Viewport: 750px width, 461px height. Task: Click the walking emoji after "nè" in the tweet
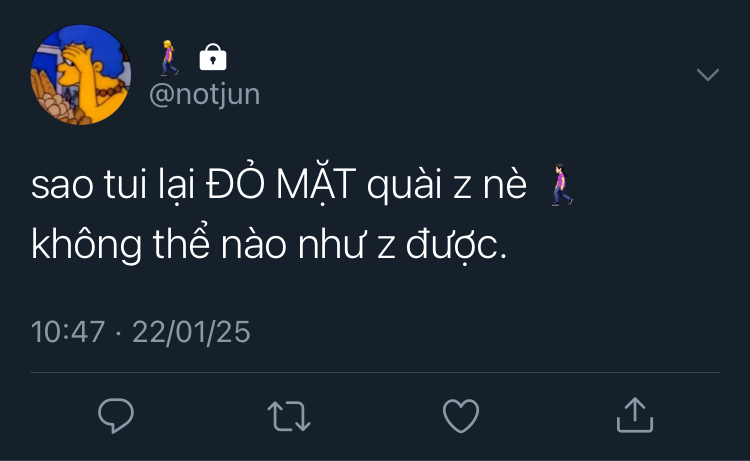[563, 186]
